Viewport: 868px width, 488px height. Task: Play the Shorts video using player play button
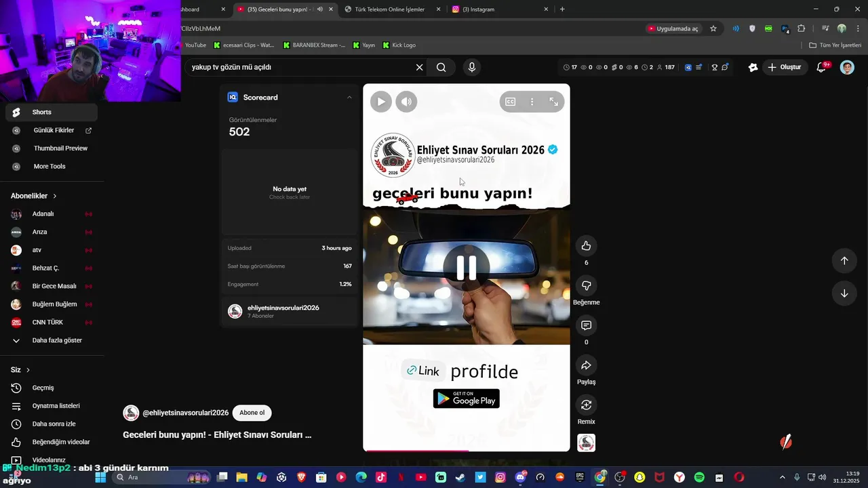[x=381, y=102]
